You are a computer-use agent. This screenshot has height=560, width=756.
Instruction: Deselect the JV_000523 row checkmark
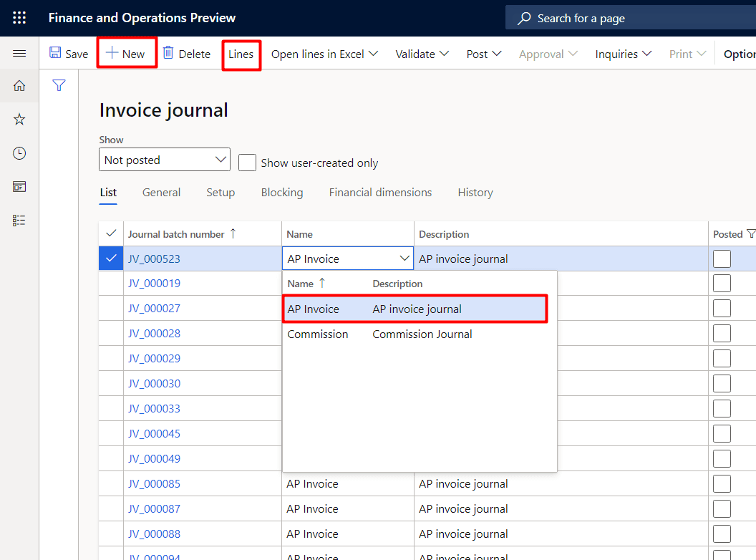(111, 259)
